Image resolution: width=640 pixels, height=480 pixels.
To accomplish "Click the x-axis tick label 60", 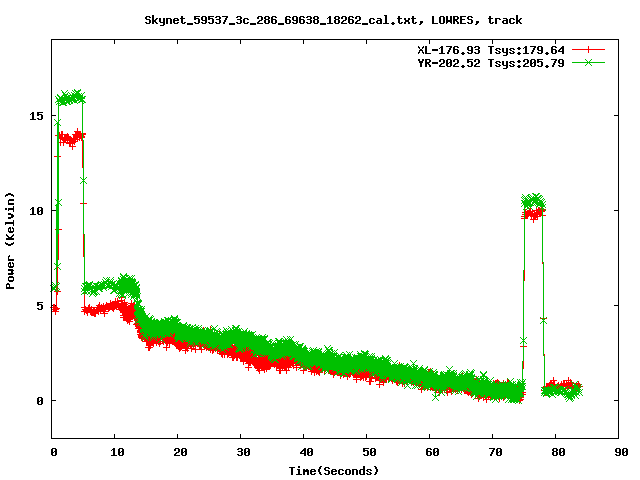I will [432, 452].
